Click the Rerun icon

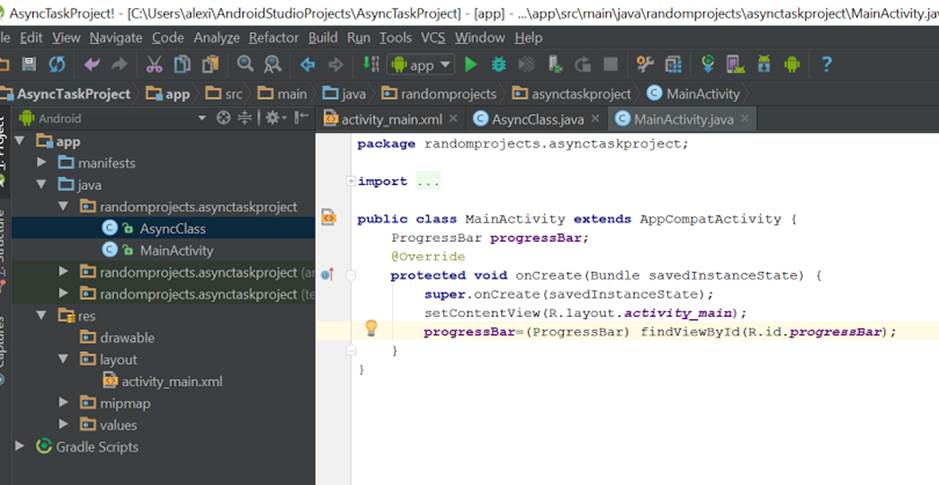pyautogui.click(x=583, y=64)
